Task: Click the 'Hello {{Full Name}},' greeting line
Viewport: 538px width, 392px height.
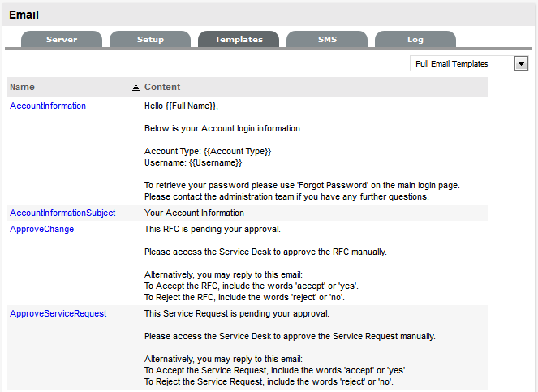Action: [182, 106]
